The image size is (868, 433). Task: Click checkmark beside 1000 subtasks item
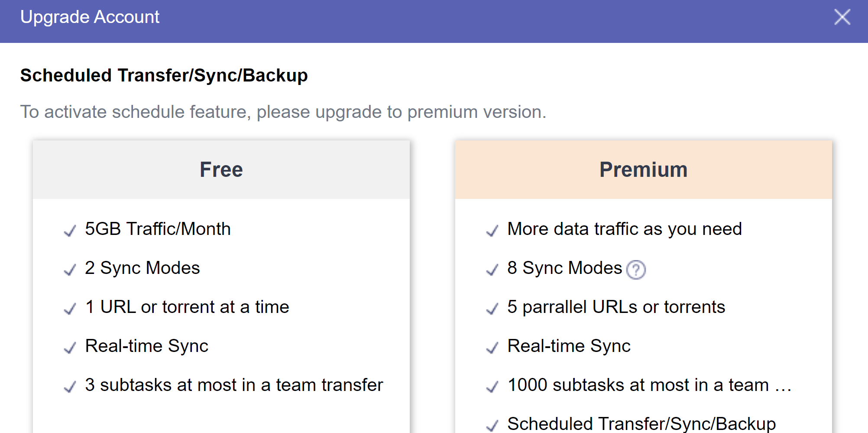(492, 387)
